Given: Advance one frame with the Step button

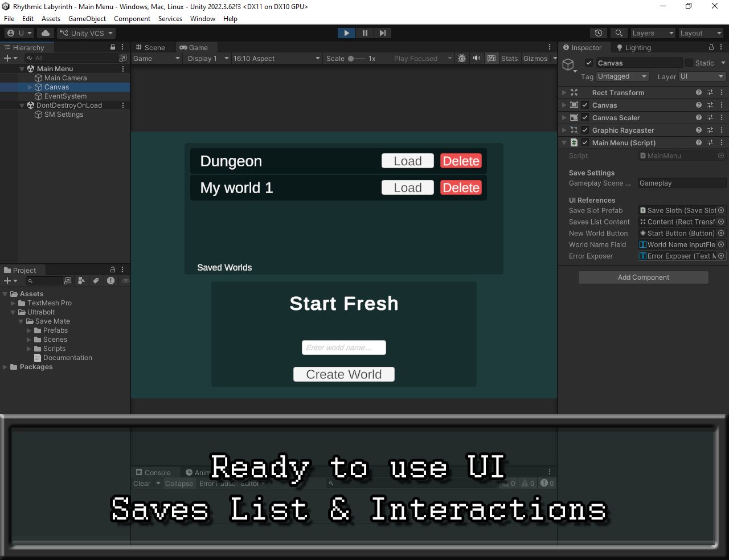Looking at the screenshot, I should click(383, 33).
